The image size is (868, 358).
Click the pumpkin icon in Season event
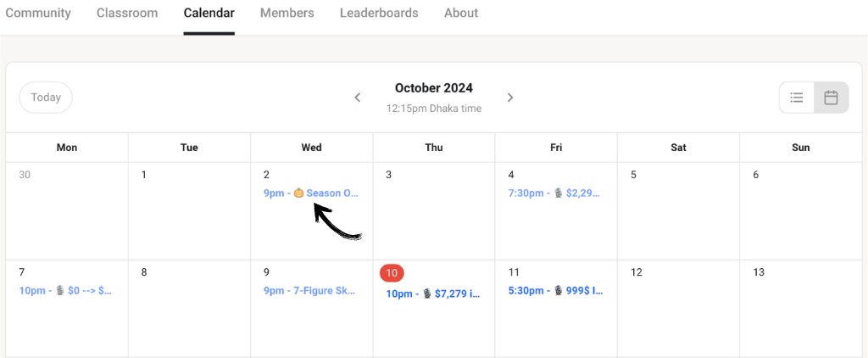click(298, 193)
